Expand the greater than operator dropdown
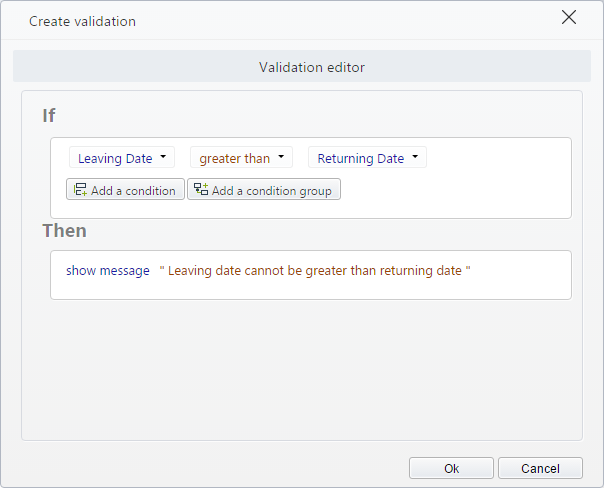This screenshot has width=604, height=488. coord(241,157)
